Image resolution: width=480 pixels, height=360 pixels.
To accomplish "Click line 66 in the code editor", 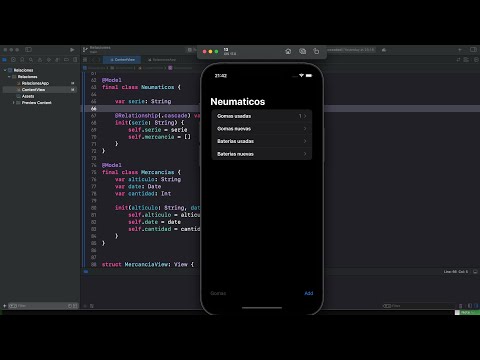I will 280,109.
